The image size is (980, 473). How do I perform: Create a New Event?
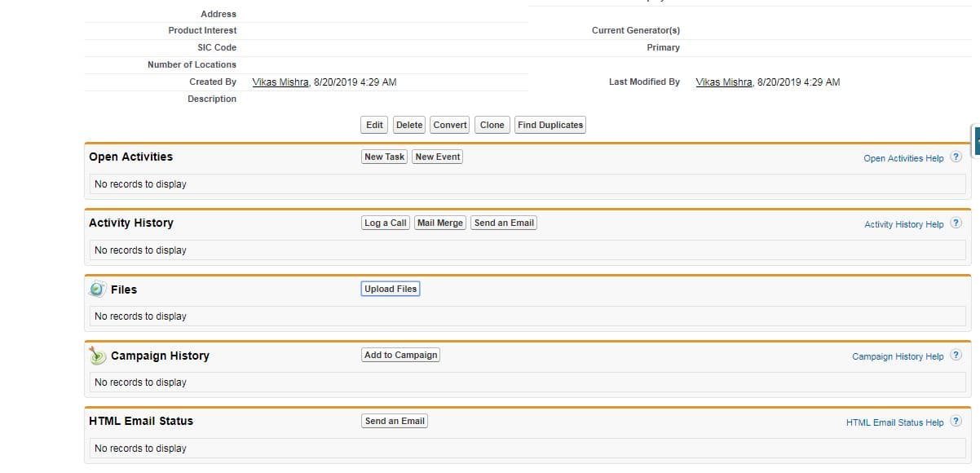coord(438,157)
